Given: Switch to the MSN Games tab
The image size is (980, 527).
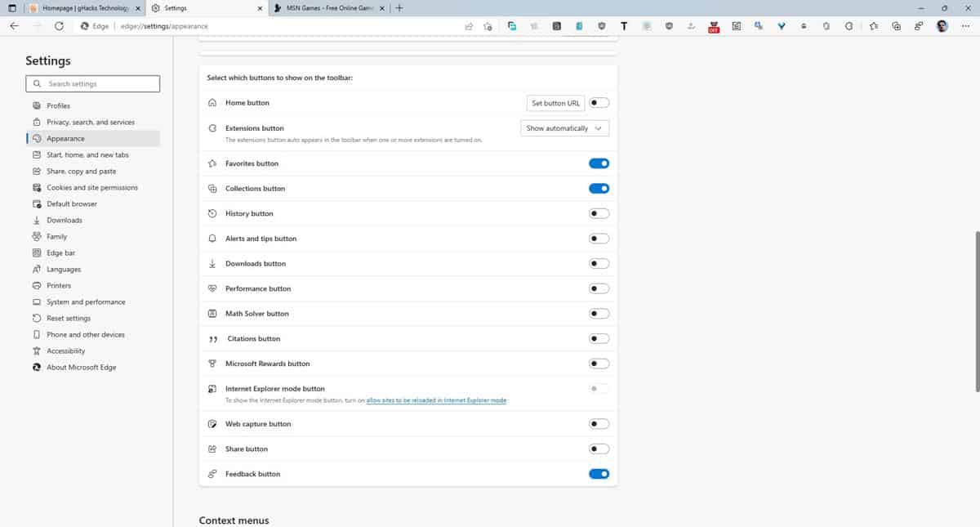Looking at the screenshot, I should [x=327, y=7].
